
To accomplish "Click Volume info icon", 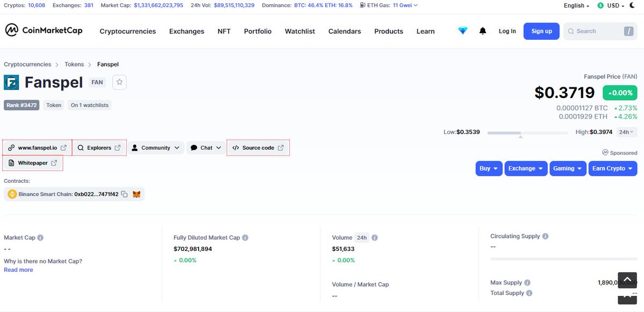I will point(375,237).
